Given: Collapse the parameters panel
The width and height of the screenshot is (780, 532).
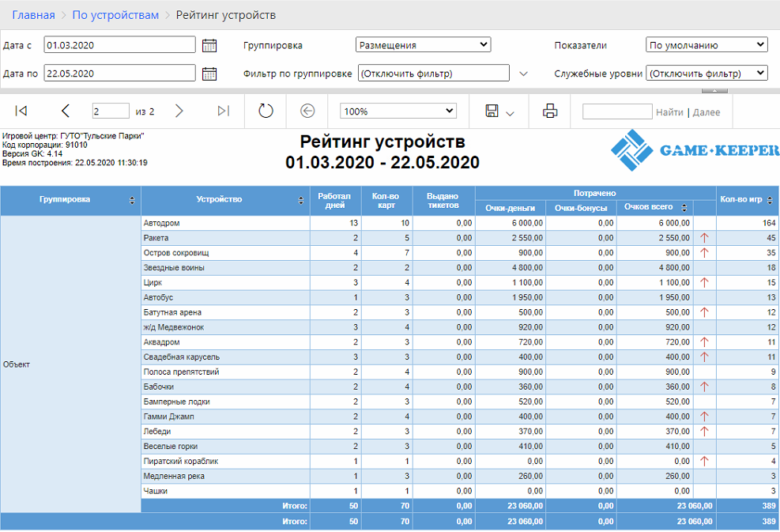Looking at the screenshot, I should 715,91.
